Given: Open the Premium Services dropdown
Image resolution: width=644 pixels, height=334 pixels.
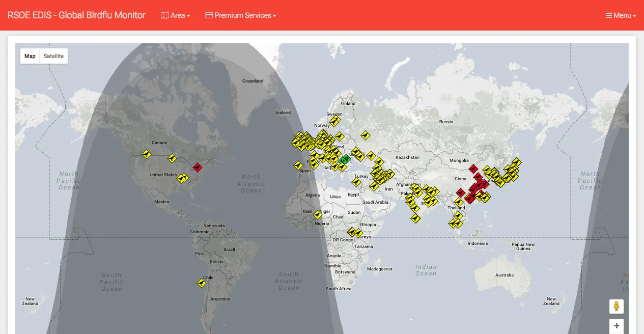Looking at the screenshot, I should [x=240, y=15].
